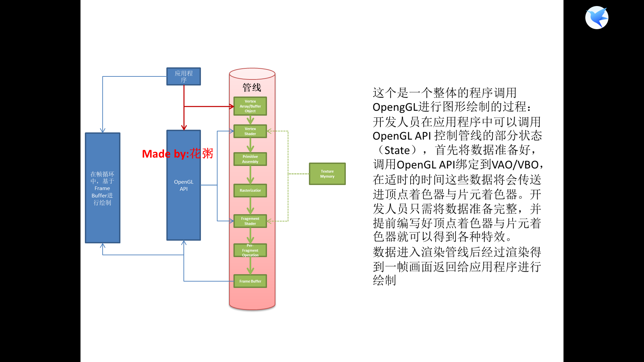Select the Vertex Array/Buffer Object node
This screenshot has width=644, height=362.
coord(251,106)
